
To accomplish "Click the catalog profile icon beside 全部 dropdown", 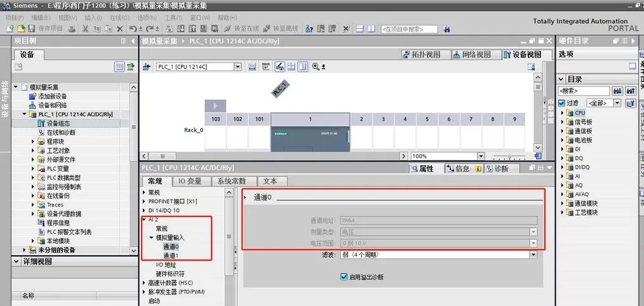I will (631, 103).
